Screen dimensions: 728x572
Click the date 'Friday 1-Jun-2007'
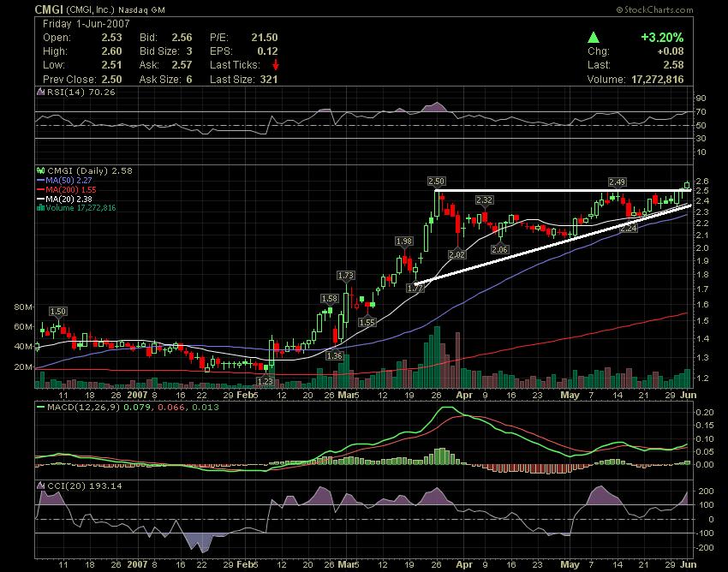(x=87, y=24)
